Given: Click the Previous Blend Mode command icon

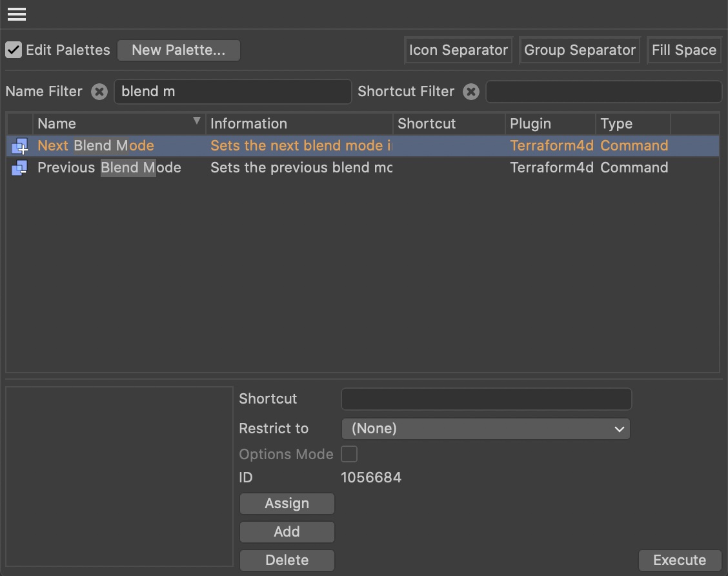Looking at the screenshot, I should point(19,168).
